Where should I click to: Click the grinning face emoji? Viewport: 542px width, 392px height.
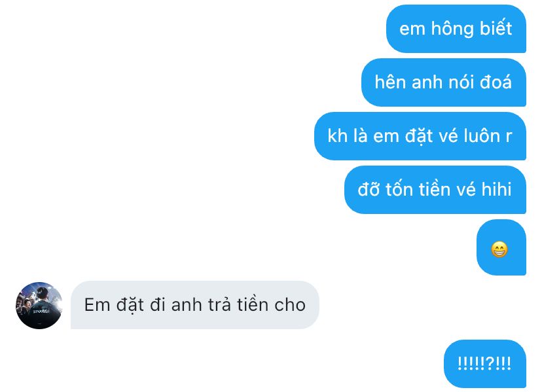point(499,249)
